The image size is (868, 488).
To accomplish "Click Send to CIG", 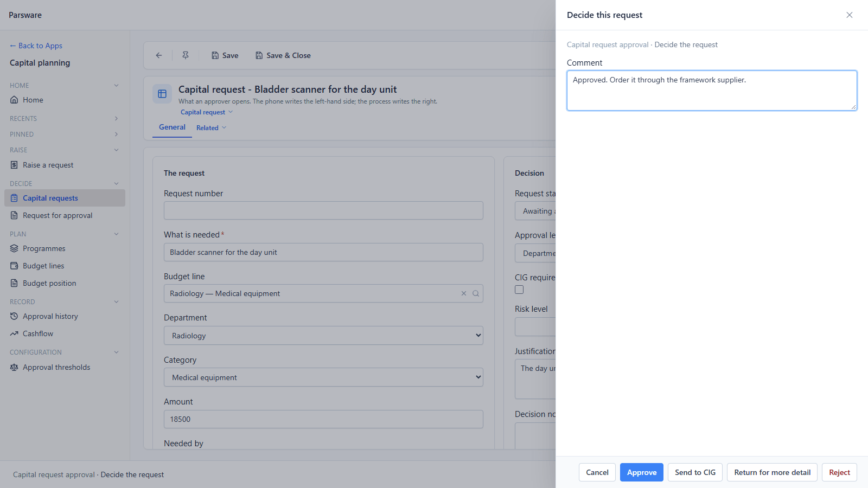I will (x=695, y=472).
